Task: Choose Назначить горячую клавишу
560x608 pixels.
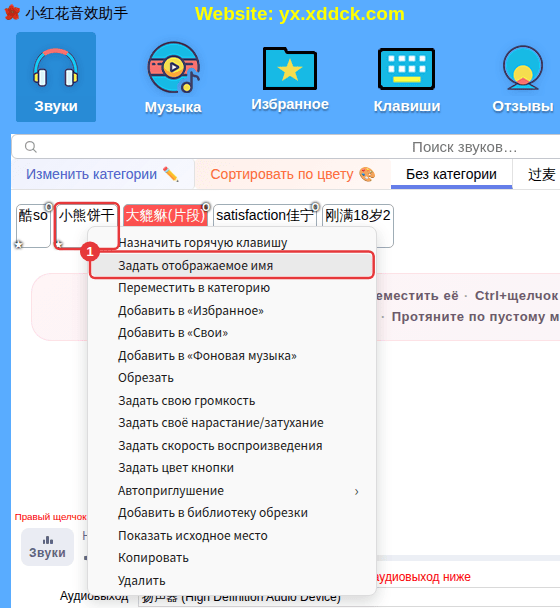Action: tap(232, 243)
